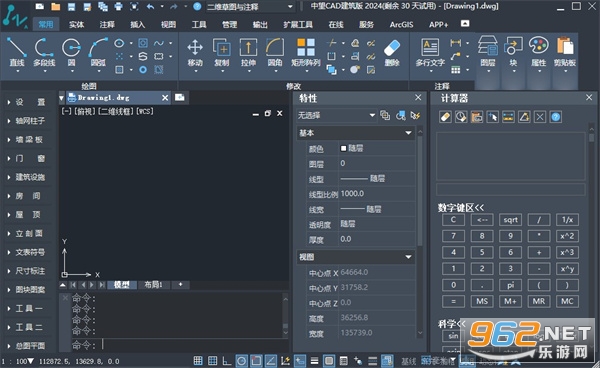Toggle lineweight display icon in status bar
This screenshot has width=600, height=368.
314,360
